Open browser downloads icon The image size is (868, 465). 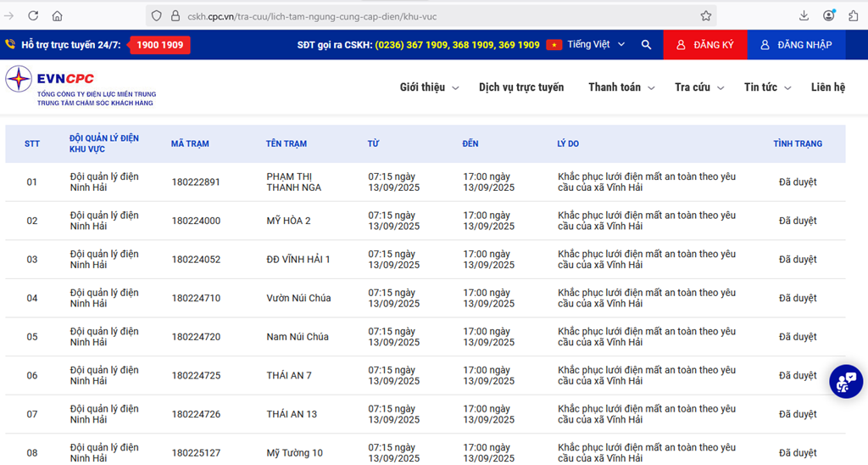point(804,16)
